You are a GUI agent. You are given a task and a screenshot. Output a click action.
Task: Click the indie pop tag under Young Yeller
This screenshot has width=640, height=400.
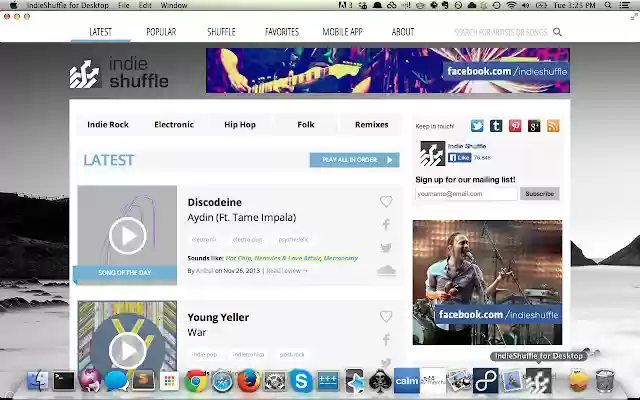tap(204, 354)
